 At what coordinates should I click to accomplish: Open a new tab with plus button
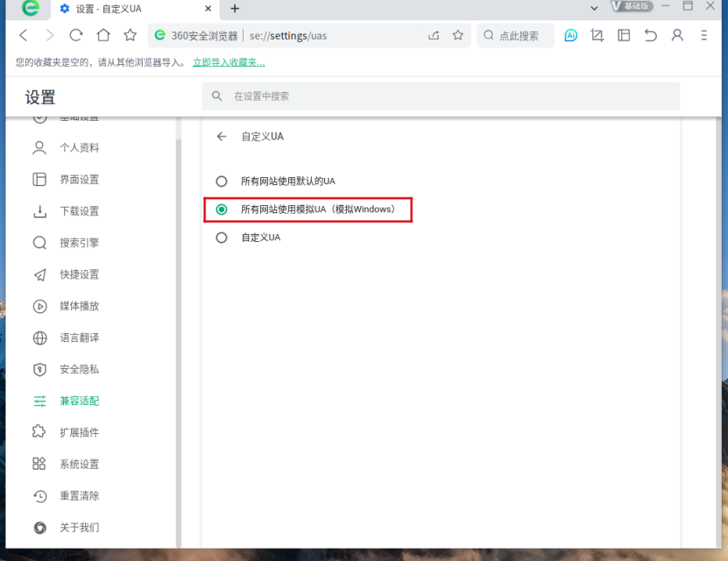click(x=235, y=9)
